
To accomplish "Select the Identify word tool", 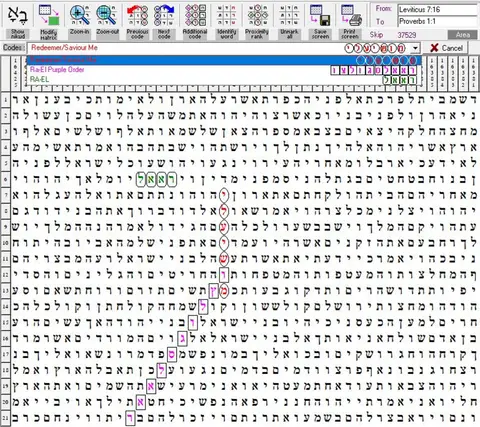I will (x=227, y=15).
